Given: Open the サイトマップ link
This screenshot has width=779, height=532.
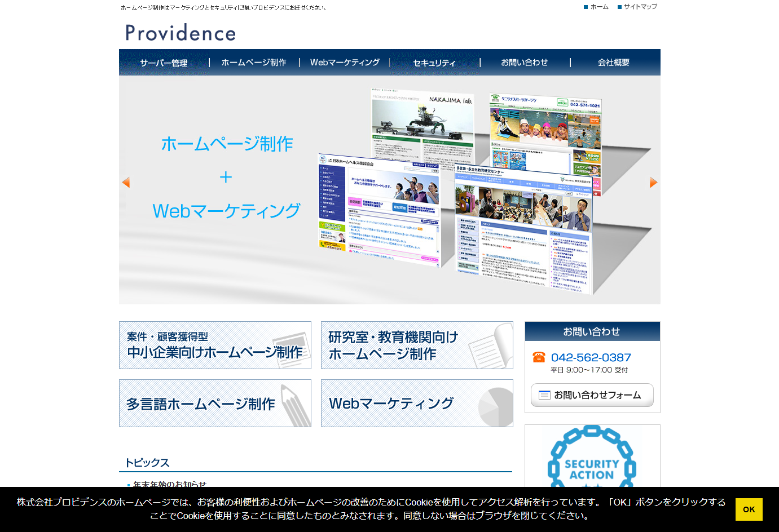Looking at the screenshot, I should (637, 7).
